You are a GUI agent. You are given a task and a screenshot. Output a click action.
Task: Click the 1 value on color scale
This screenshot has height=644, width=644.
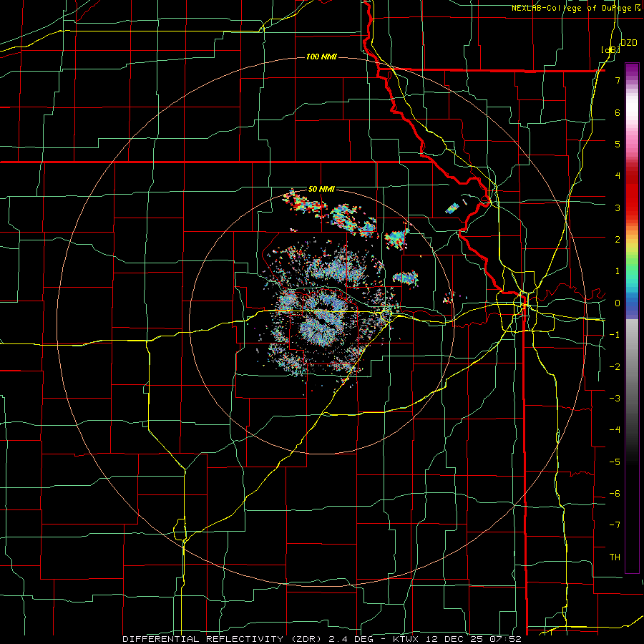[x=618, y=271]
